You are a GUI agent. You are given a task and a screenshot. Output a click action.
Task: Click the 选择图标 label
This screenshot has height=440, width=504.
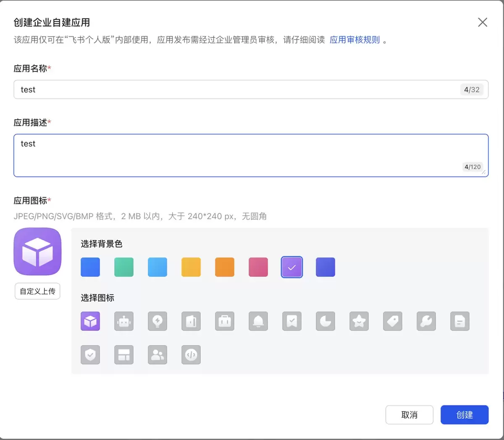click(x=97, y=298)
